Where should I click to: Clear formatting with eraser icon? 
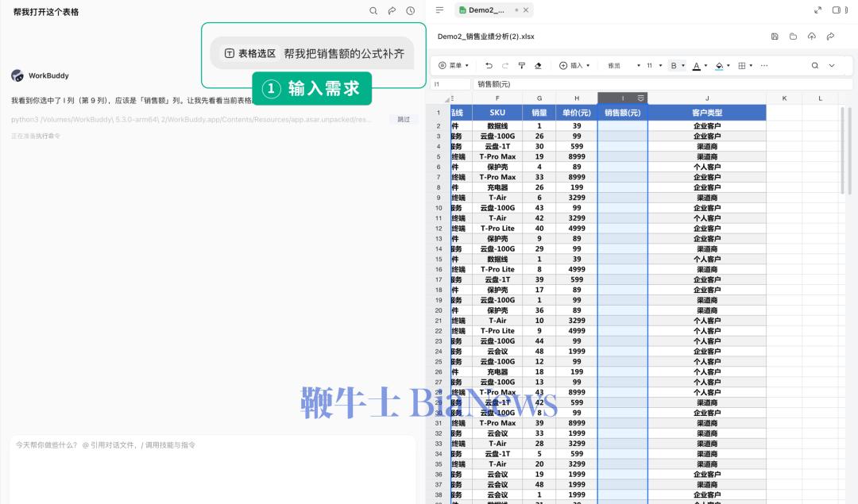click(x=538, y=66)
